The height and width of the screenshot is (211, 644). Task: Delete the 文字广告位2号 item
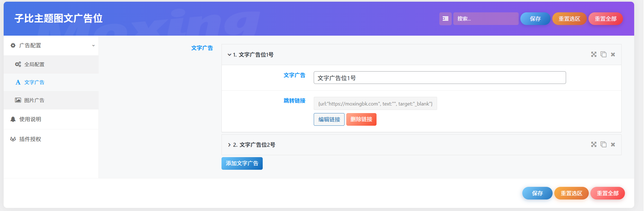click(x=613, y=145)
